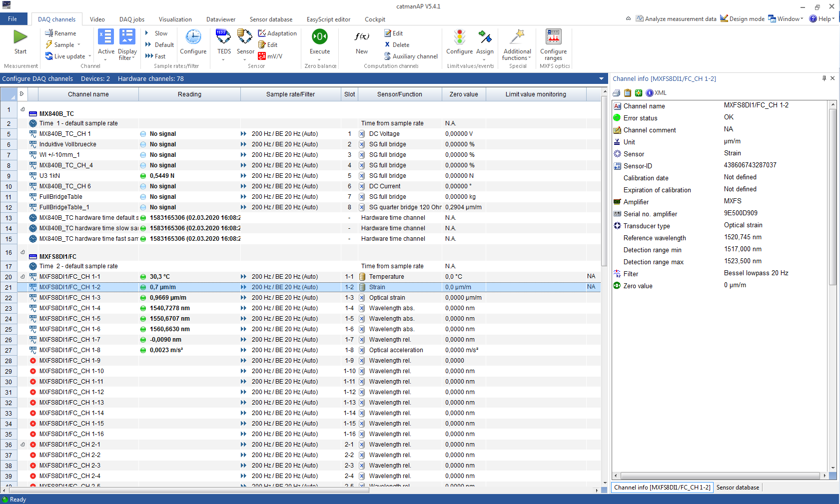Set Default sample rate
The width and height of the screenshot is (840, 504).
tap(159, 45)
